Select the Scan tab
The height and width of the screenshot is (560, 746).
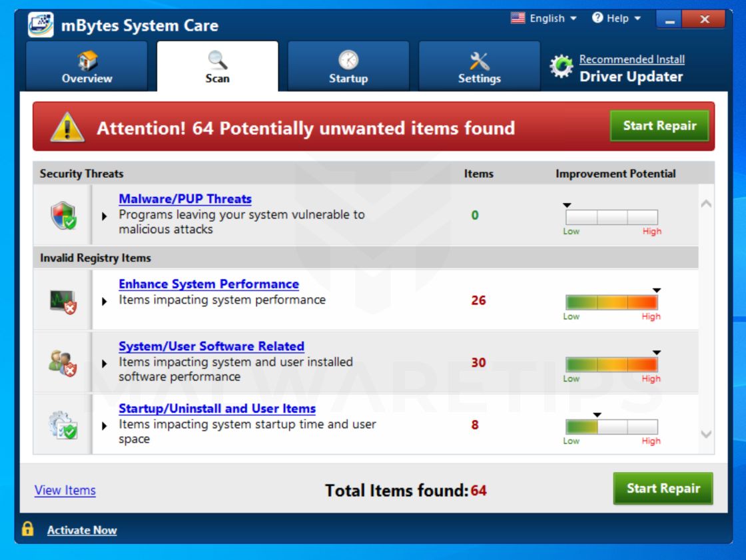pyautogui.click(x=217, y=66)
